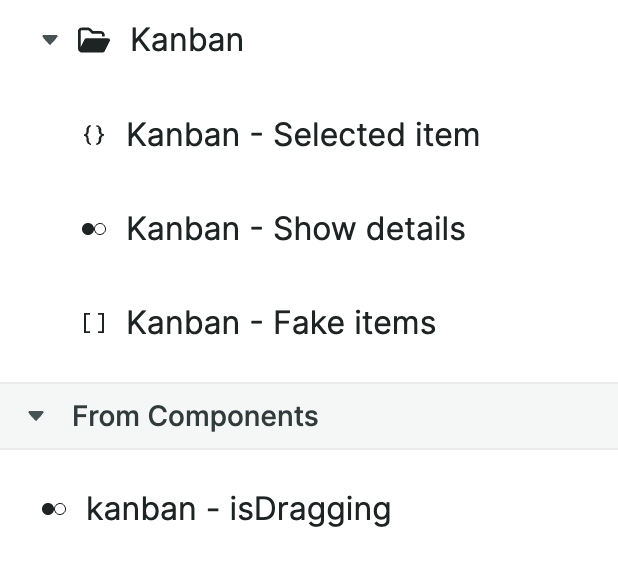This screenshot has width=618, height=564.
Task: Select the kanban - isDragging variable
Action: 238,509
